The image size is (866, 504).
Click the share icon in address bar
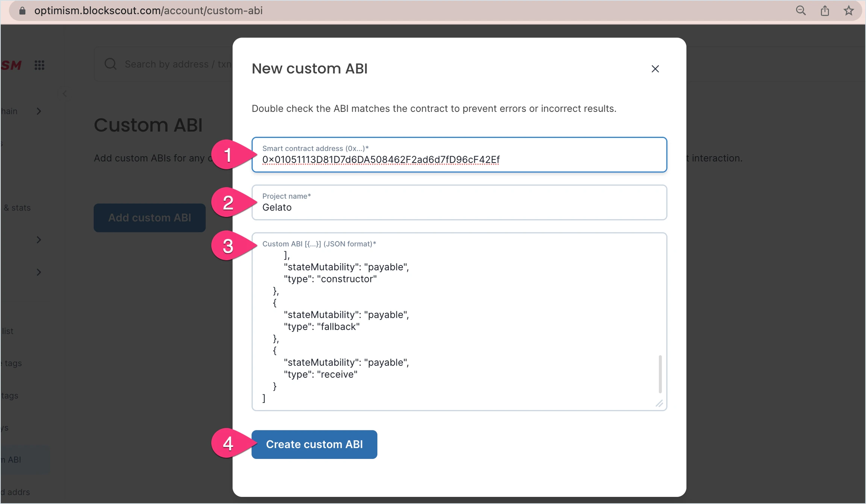coord(825,11)
